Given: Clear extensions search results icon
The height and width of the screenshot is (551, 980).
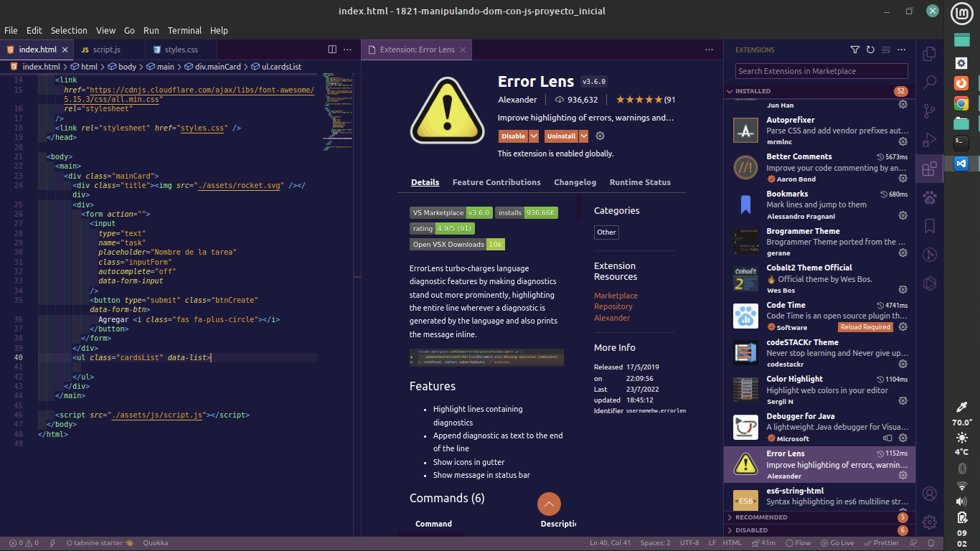Looking at the screenshot, I should [x=886, y=50].
